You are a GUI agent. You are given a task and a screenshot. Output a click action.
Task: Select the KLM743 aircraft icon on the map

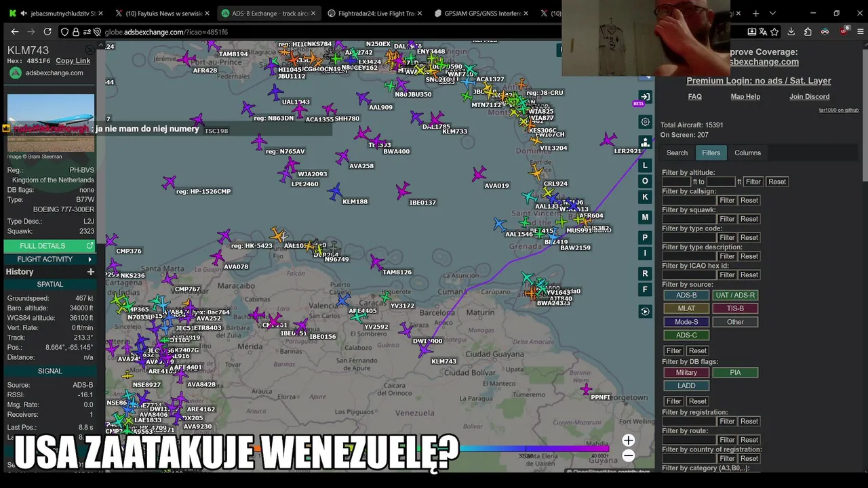click(x=425, y=349)
